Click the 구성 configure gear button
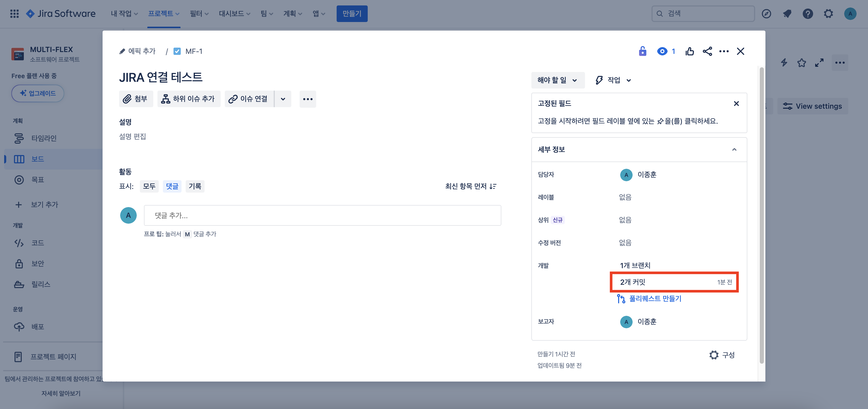The image size is (868, 409). point(722,355)
